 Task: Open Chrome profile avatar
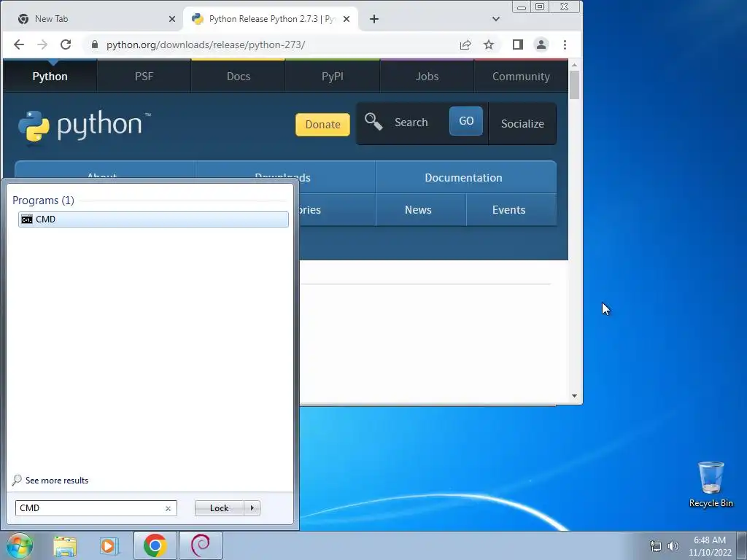[541, 44]
